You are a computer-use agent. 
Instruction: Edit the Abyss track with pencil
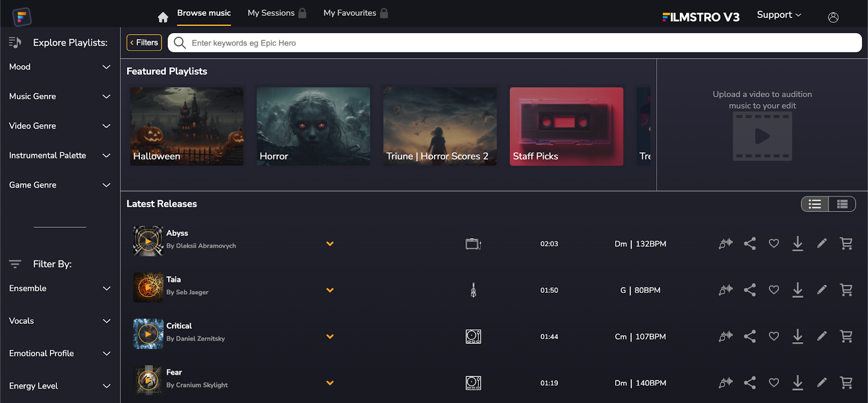tap(822, 244)
